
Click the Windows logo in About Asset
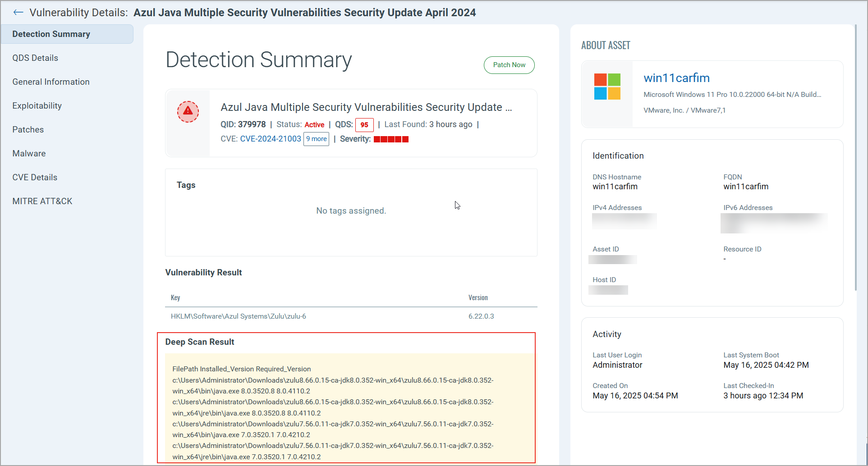tap(607, 87)
